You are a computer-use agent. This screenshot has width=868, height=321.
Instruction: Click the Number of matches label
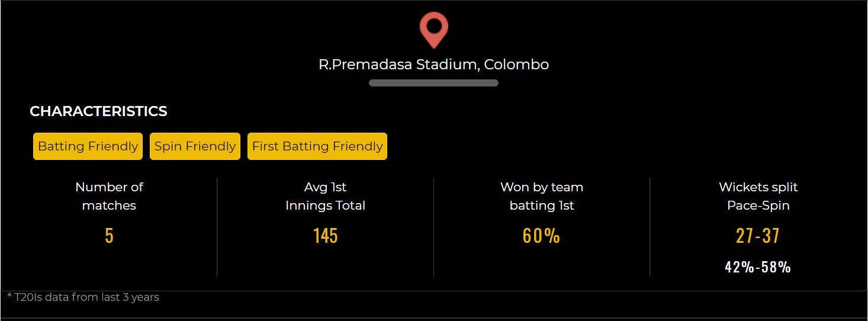point(109,196)
